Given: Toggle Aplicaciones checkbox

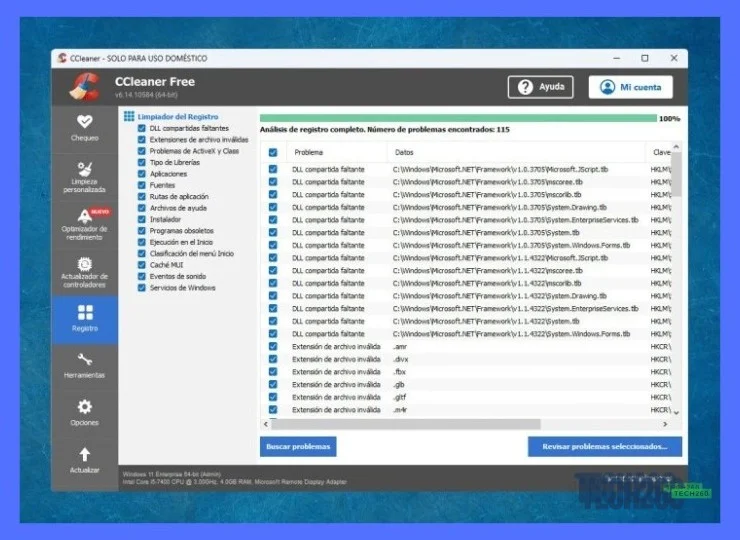Looking at the screenshot, I should tap(142, 174).
